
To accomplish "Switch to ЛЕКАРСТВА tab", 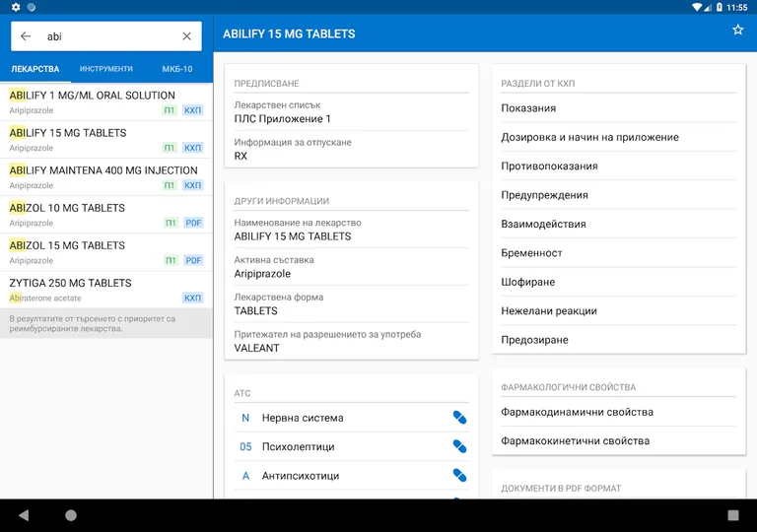I will click(35, 69).
